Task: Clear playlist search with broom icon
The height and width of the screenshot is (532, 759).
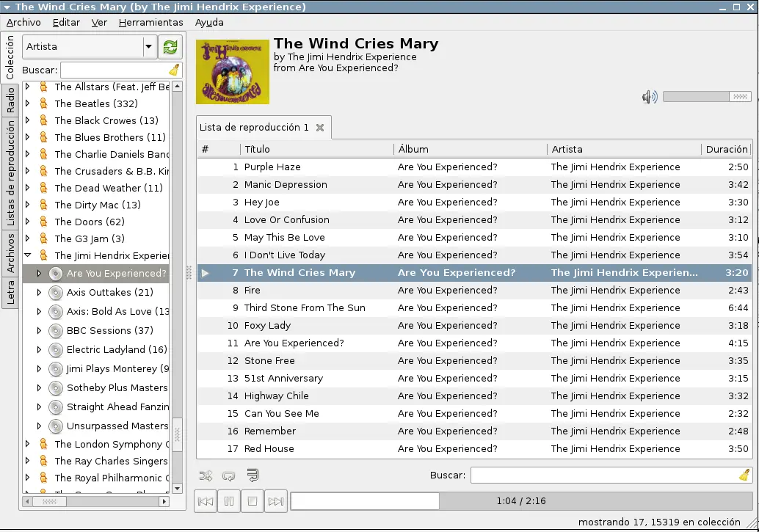Action: pyautogui.click(x=744, y=475)
